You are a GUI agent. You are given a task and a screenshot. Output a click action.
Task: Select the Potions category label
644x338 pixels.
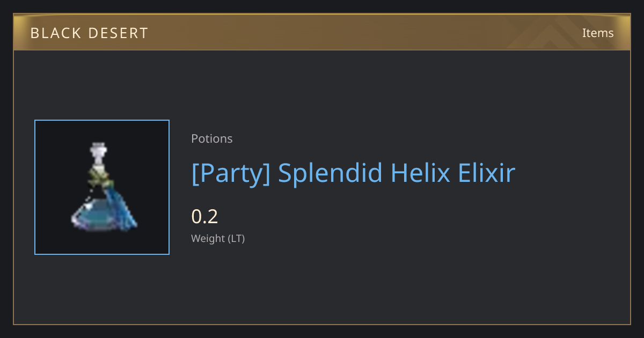(x=212, y=138)
